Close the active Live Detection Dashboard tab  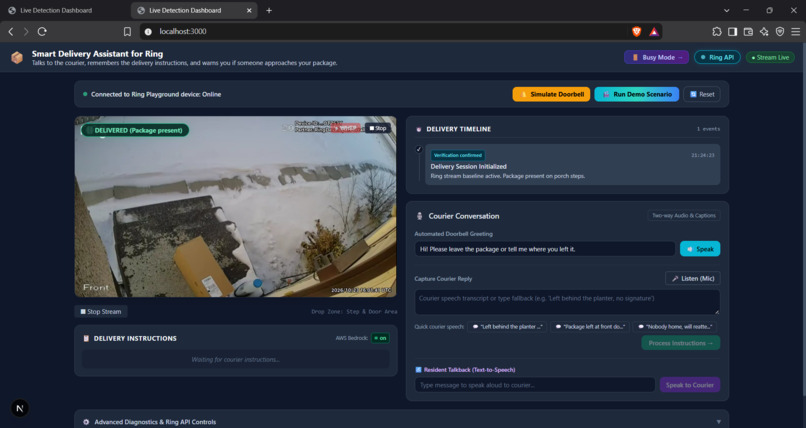pos(249,10)
